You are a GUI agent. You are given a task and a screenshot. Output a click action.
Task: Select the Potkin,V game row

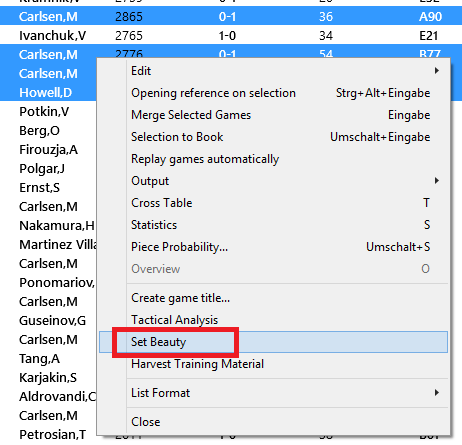[x=48, y=111]
